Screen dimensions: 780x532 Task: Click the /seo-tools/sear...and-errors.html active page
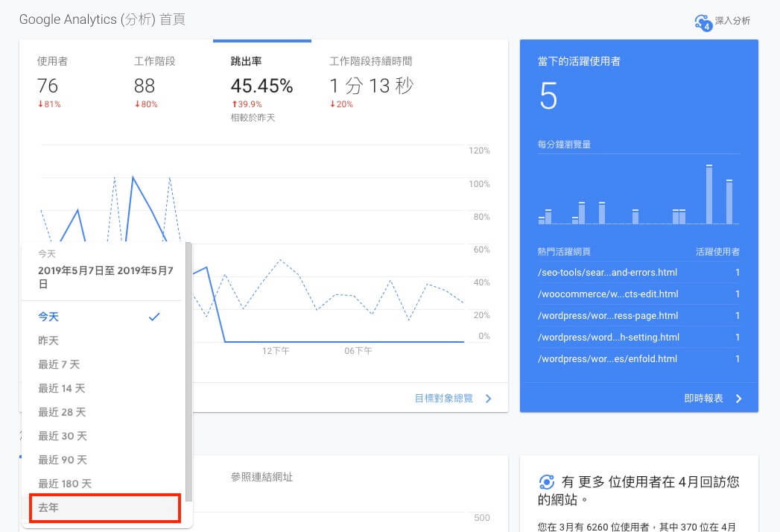click(x=607, y=273)
